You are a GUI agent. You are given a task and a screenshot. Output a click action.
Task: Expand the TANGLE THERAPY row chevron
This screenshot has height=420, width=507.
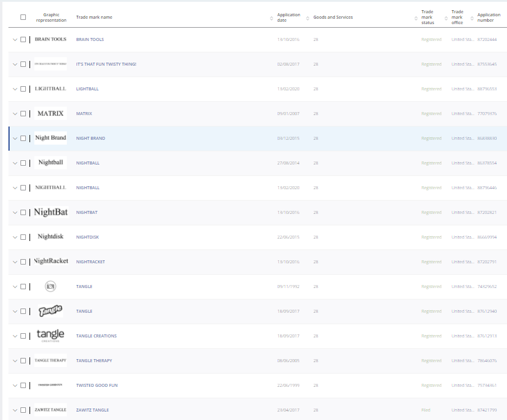tap(15, 361)
